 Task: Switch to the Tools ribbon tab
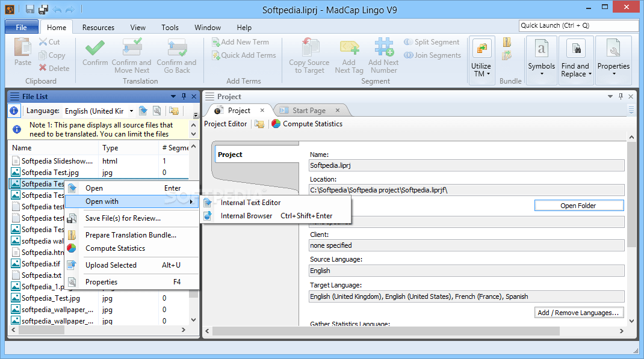pyautogui.click(x=170, y=28)
